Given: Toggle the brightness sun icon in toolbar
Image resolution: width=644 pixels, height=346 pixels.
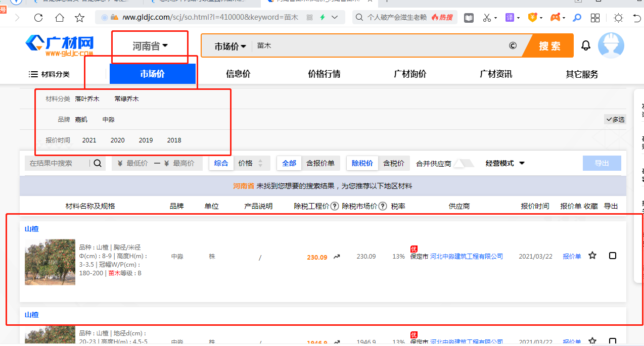Looking at the screenshot, I should [618, 18].
